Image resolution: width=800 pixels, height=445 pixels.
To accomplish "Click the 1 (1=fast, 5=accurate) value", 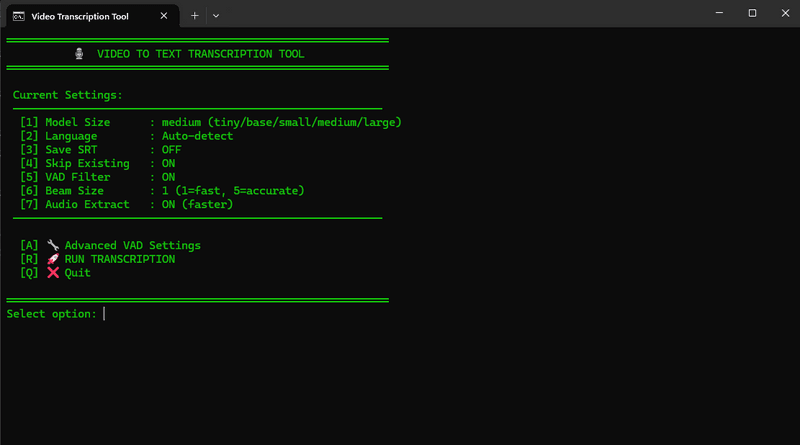I will tap(233, 191).
